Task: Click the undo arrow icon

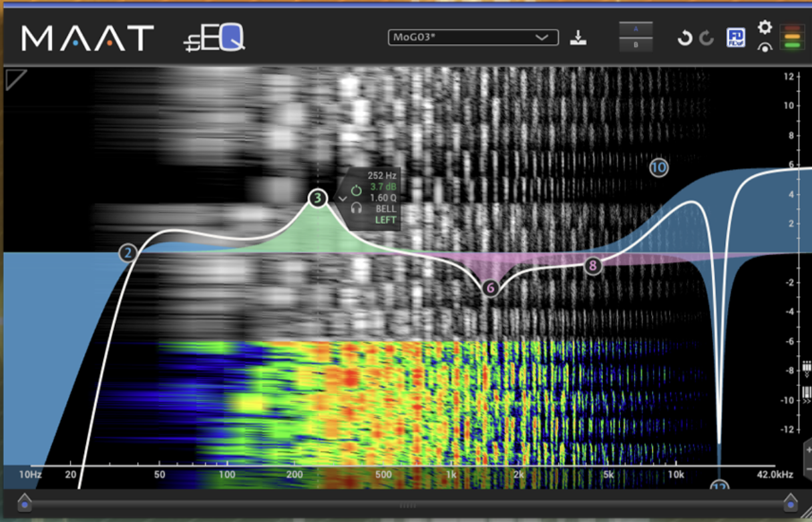Action: [x=684, y=38]
